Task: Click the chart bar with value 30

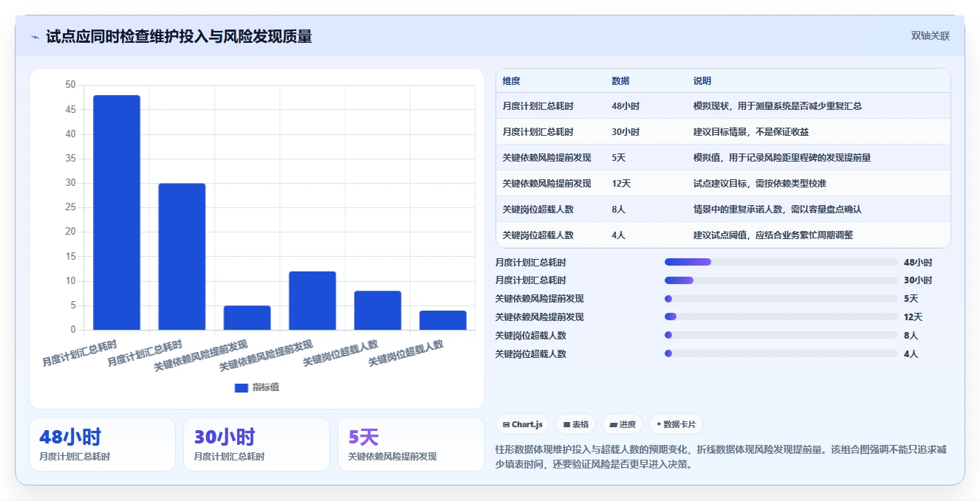Action: click(182, 256)
